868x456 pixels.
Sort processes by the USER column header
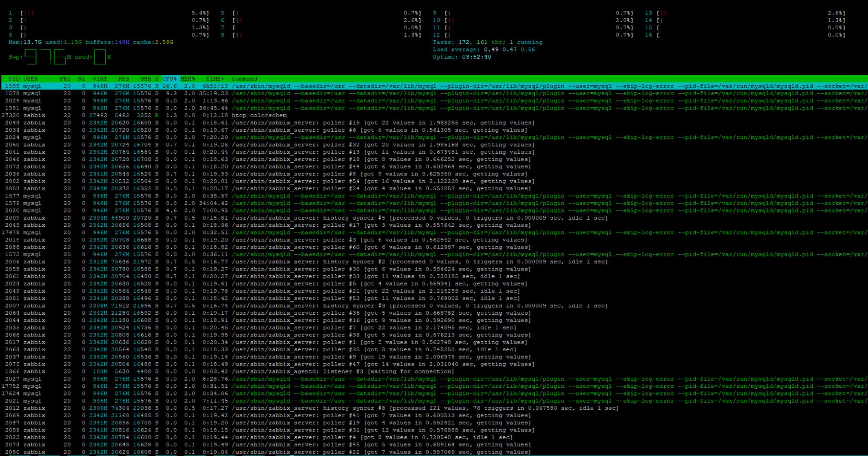(x=31, y=79)
